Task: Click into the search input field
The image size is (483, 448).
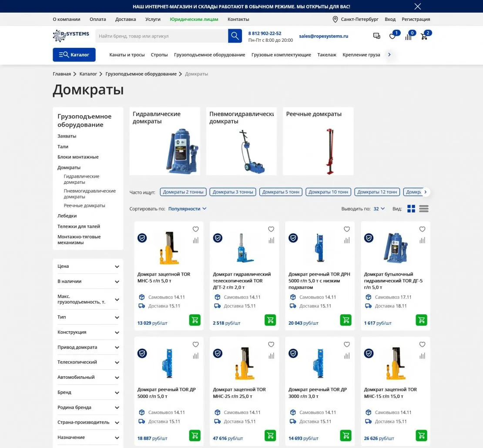Action: [161, 36]
